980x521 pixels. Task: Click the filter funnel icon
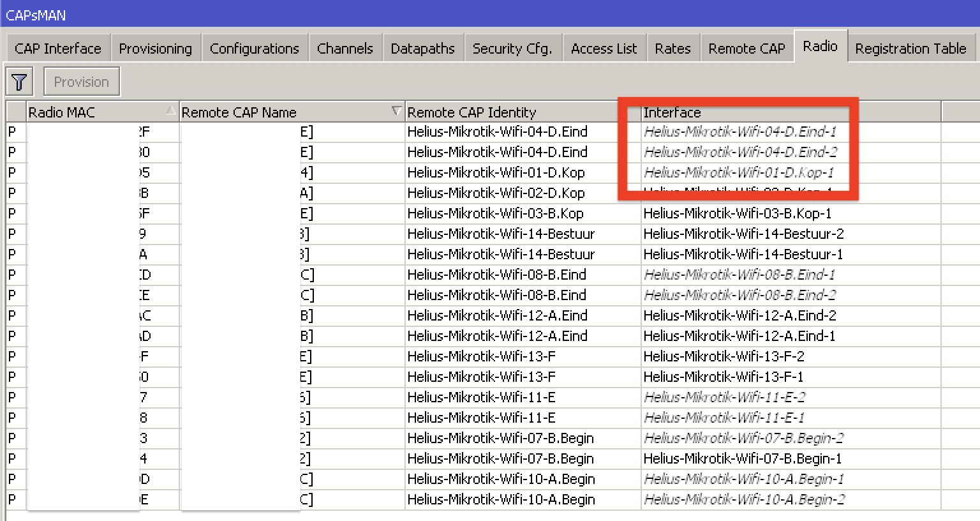(x=19, y=81)
